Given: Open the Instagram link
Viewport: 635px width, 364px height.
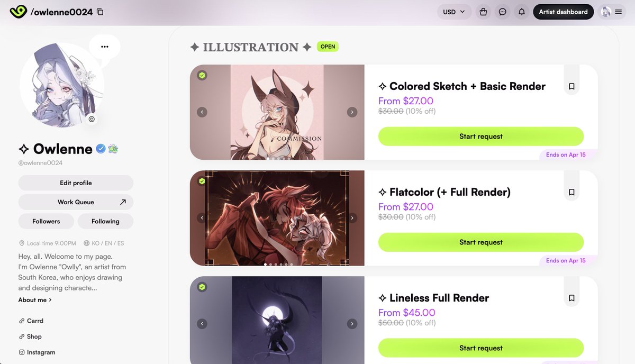Looking at the screenshot, I should click(x=37, y=352).
